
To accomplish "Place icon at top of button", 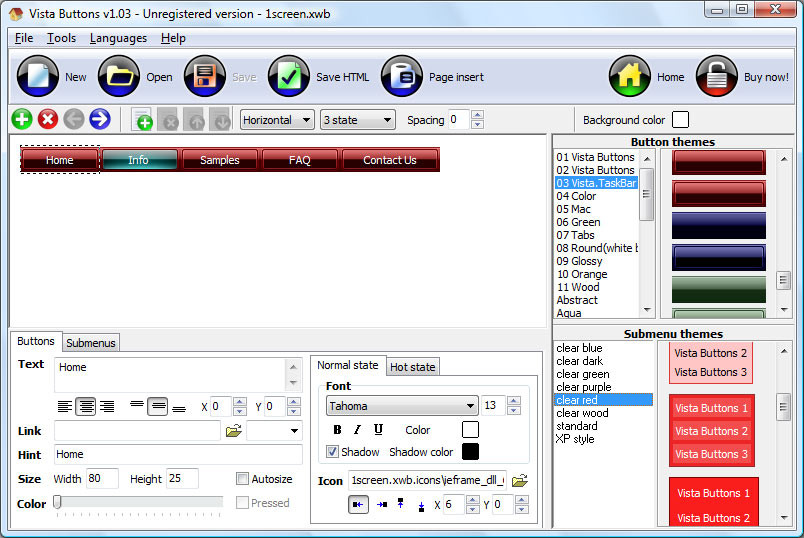I will pos(400,504).
